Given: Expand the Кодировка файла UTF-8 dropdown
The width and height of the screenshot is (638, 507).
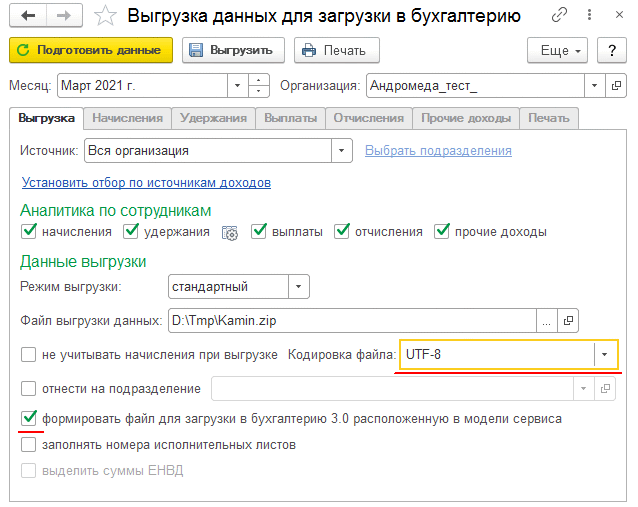Looking at the screenshot, I should pyautogui.click(x=604, y=354).
